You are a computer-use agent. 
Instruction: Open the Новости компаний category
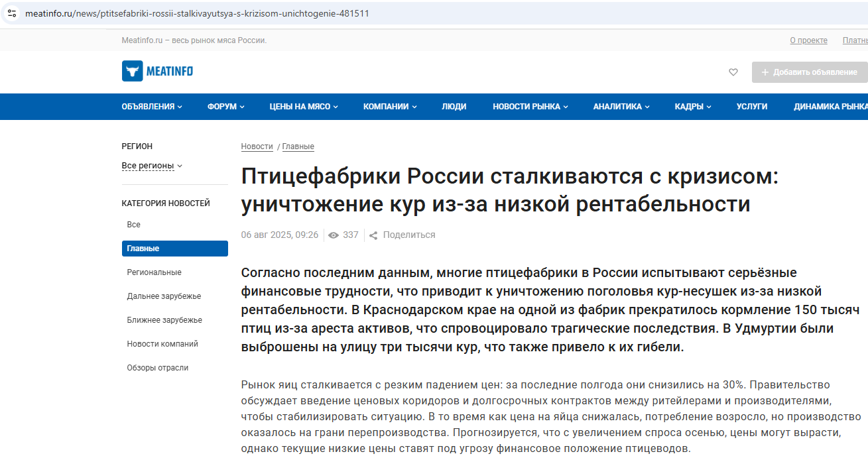coord(162,344)
